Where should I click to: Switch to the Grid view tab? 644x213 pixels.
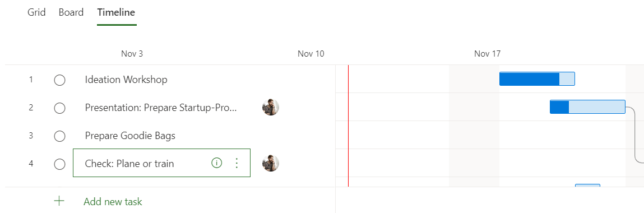(x=36, y=12)
